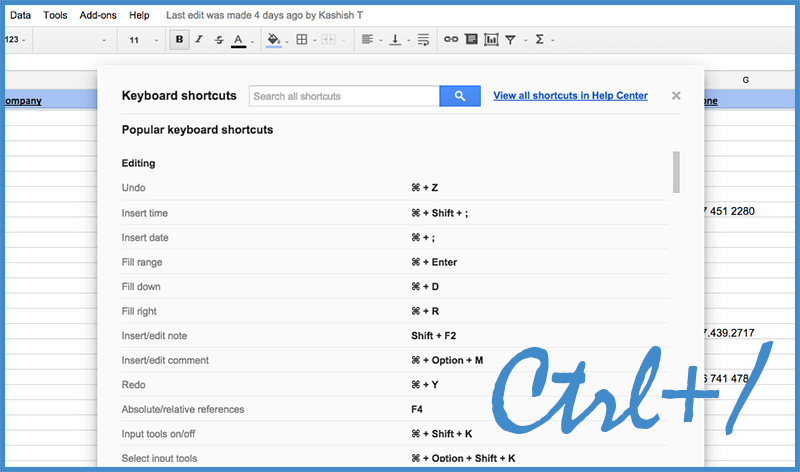The image size is (800, 472).
Task: Click the Undo shortcut row
Action: tap(395, 188)
